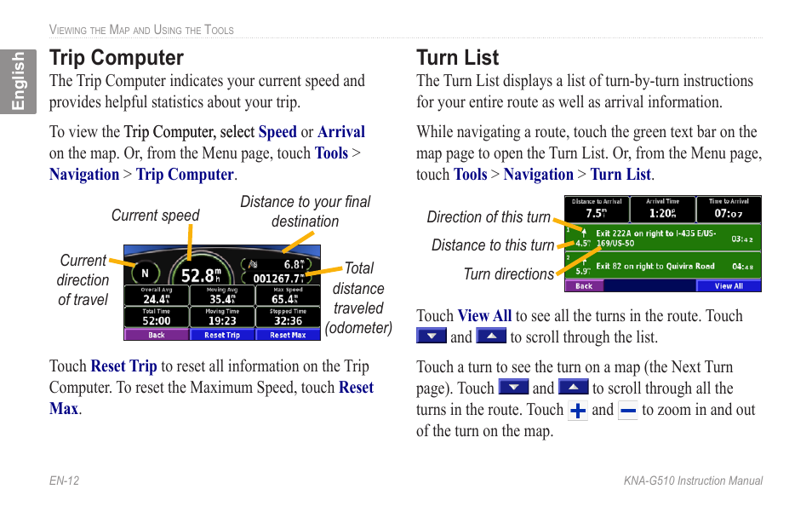Click the Time to Arrival 07:07 field
This screenshot has height=518, width=812.
[x=729, y=209]
